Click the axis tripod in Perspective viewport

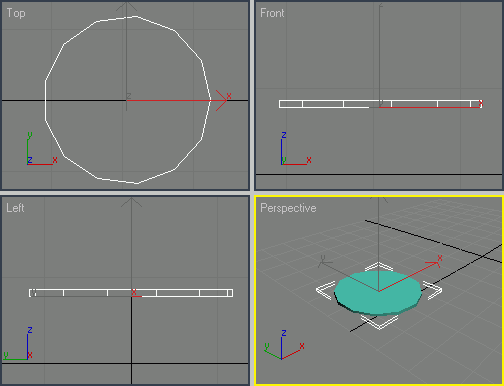coord(284,345)
